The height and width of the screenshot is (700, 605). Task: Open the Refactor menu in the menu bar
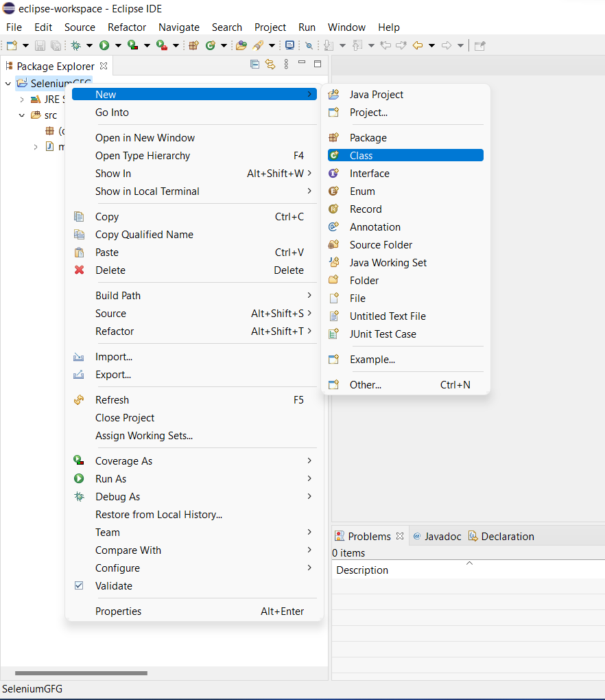127,27
